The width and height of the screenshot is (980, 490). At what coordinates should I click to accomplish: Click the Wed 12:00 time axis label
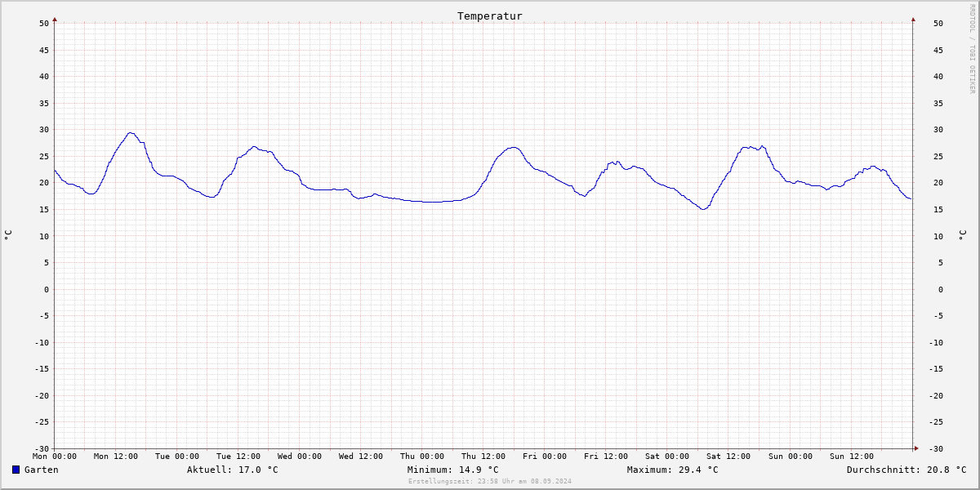tap(361, 457)
